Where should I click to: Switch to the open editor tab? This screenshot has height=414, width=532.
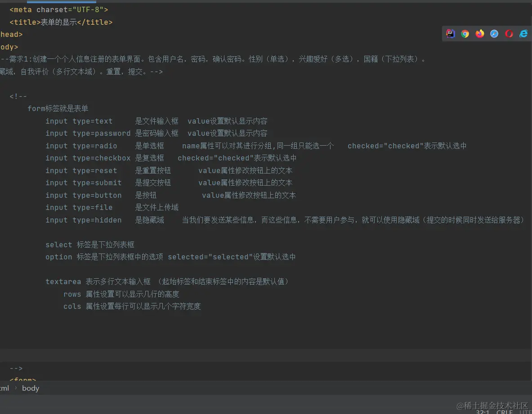(x=62, y=1)
